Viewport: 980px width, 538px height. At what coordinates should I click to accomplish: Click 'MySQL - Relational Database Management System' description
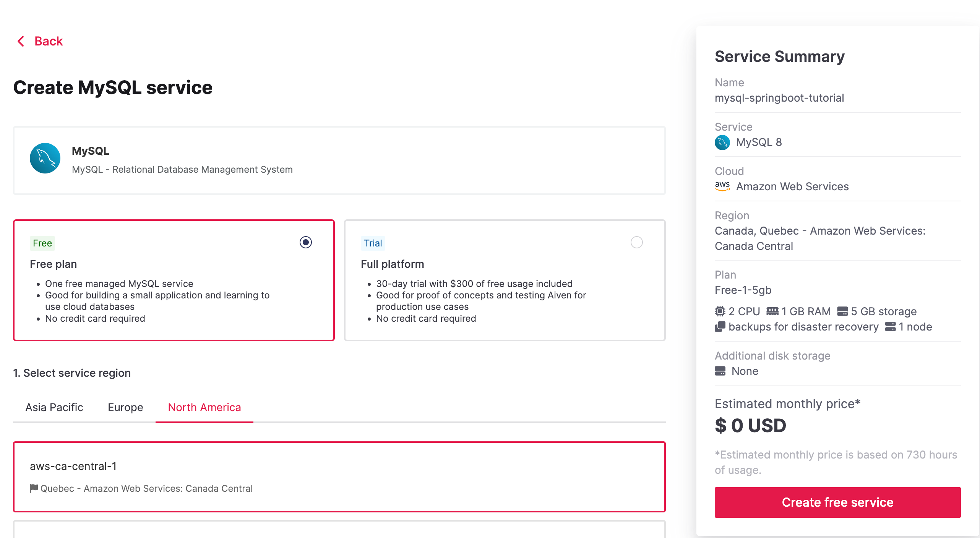[182, 169]
